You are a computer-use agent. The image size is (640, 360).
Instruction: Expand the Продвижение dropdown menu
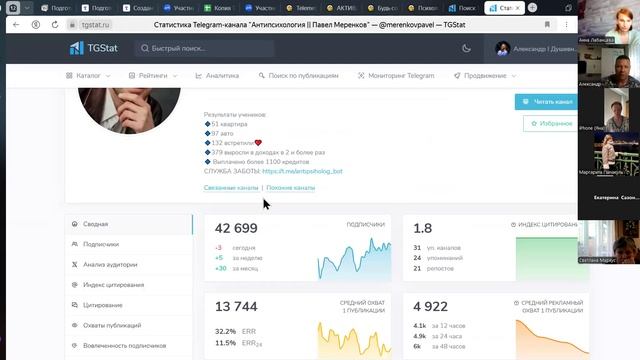coord(485,76)
